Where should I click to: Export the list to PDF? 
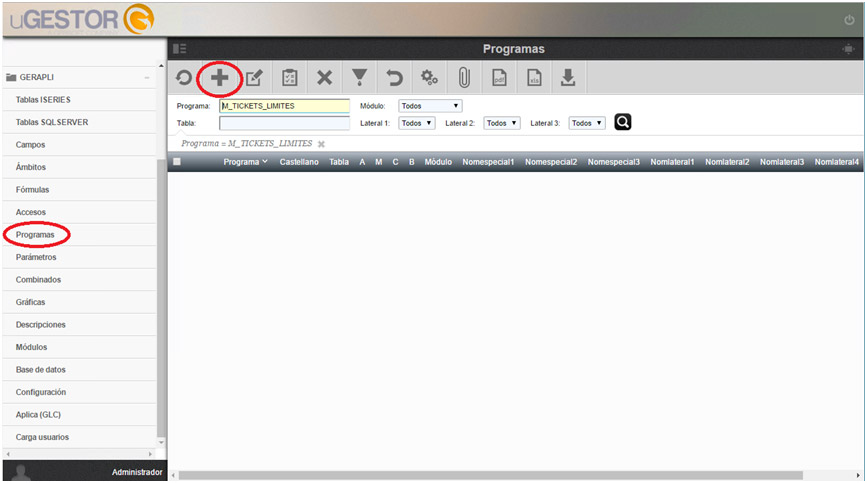(x=499, y=78)
